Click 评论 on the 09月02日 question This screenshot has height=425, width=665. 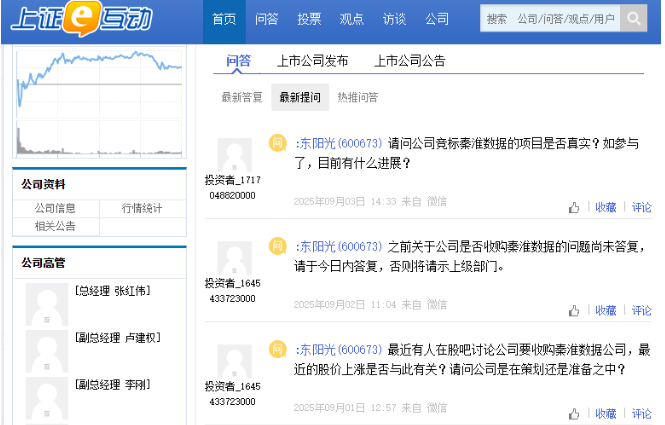pyautogui.click(x=641, y=311)
